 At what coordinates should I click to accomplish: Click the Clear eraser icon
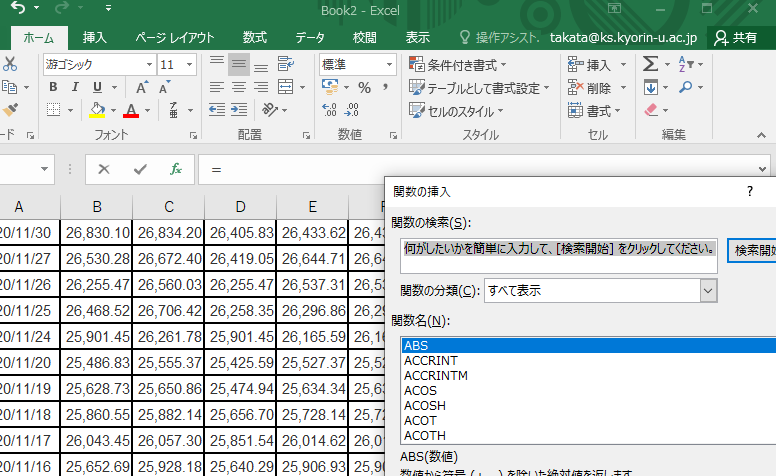[x=651, y=110]
